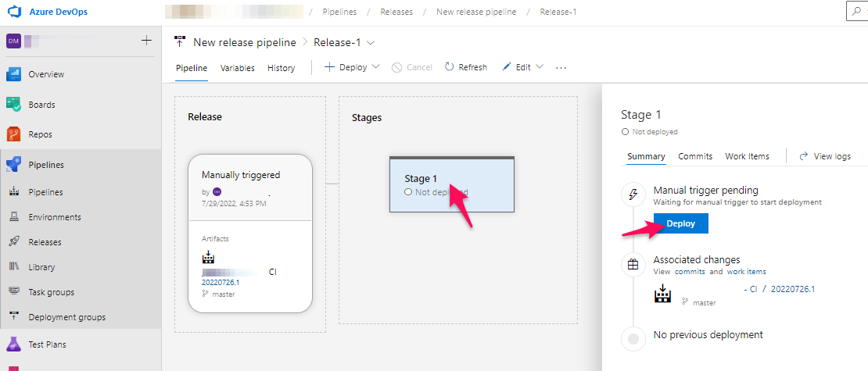
Task: Select the Work Items tab
Action: (x=748, y=156)
